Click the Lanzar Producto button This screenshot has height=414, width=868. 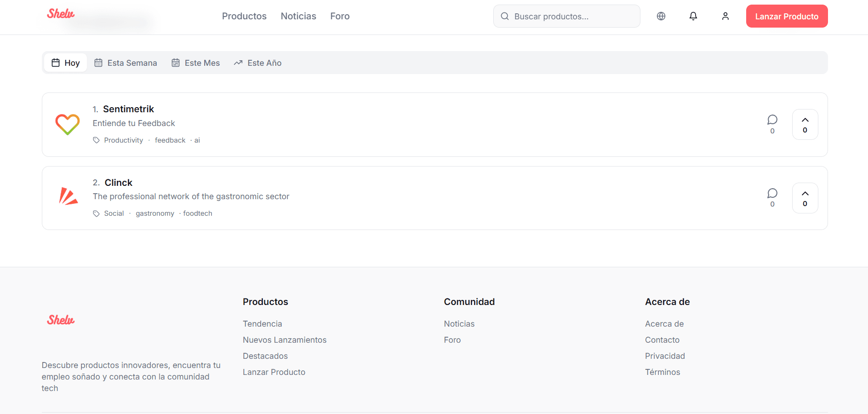[787, 16]
